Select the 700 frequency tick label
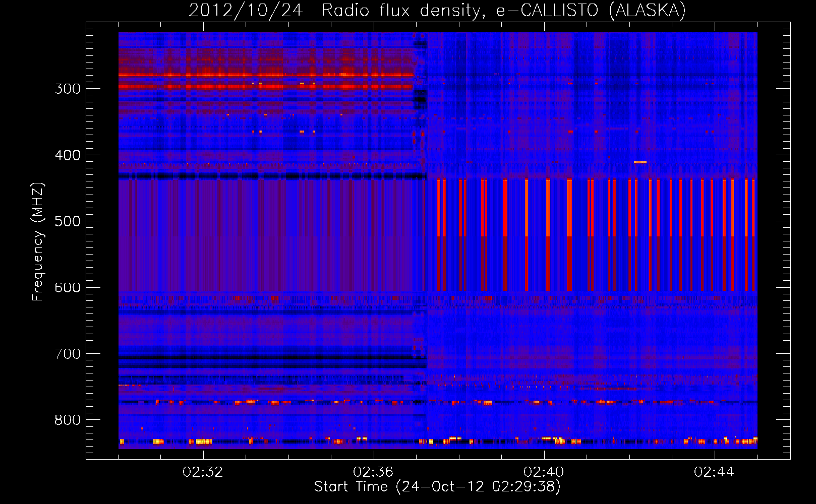 [x=68, y=354]
